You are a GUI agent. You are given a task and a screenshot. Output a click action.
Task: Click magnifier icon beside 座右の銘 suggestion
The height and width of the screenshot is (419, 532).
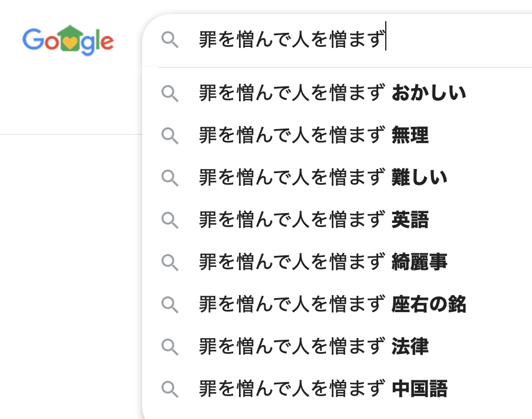point(170,305)
